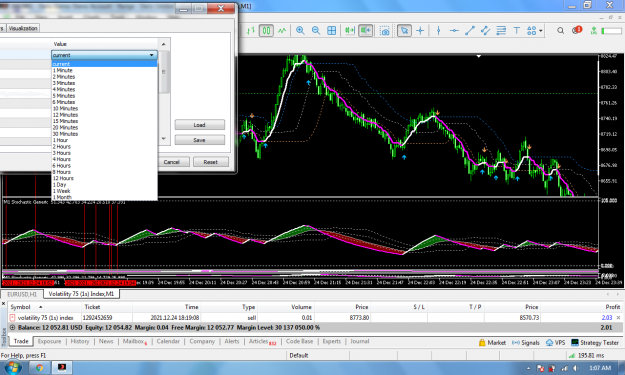Open the Calendar tab in toolbox
This screenshot has width=625, height=375.
pos(168,342)
